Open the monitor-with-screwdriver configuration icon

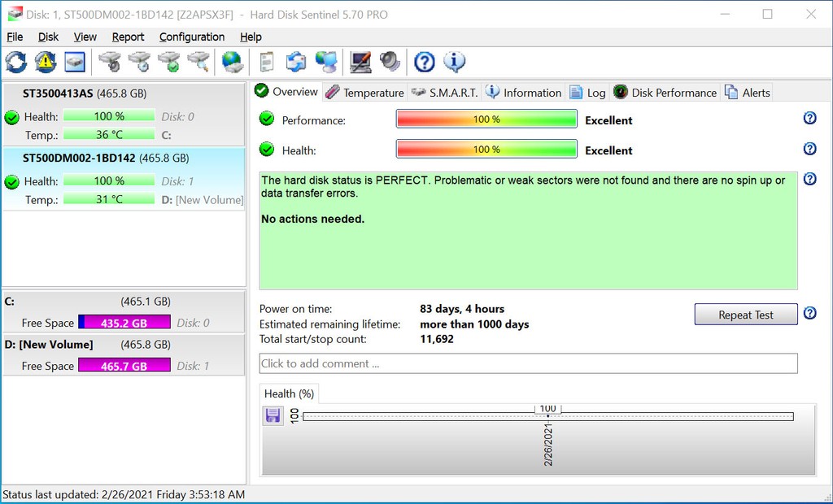click(360, 62)
